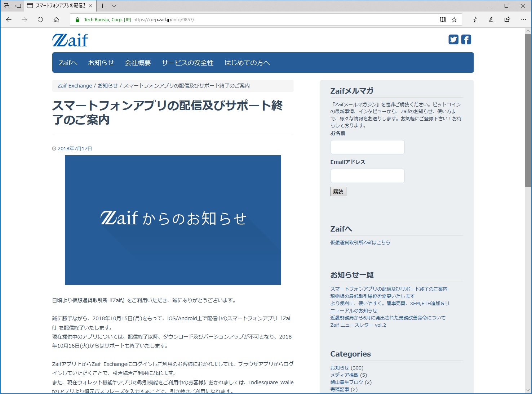Click the green lock security icon
Image resolution: width=532 pixels, height=394 pixels.
77,20
